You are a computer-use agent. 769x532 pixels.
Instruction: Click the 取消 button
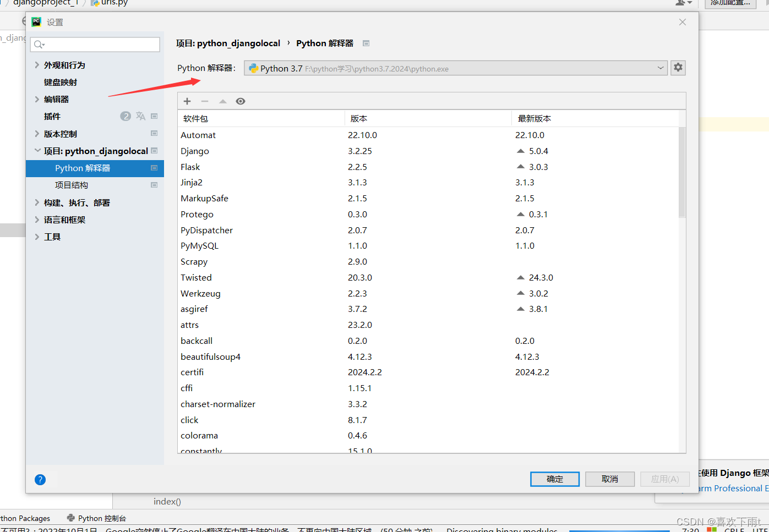(610, 479)
